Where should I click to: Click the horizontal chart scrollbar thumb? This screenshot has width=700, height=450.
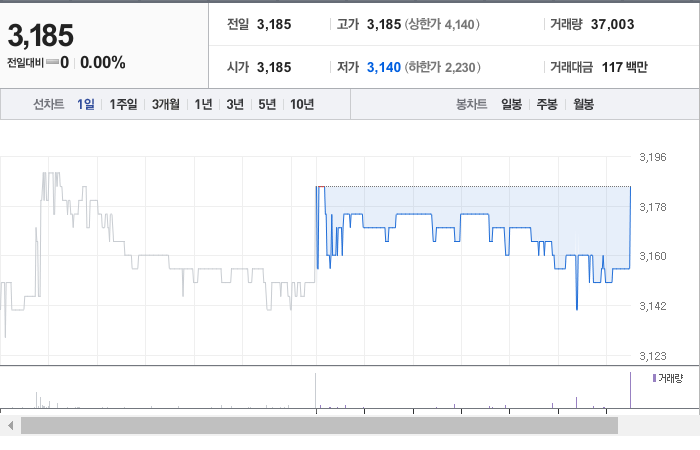click(319, 425)
